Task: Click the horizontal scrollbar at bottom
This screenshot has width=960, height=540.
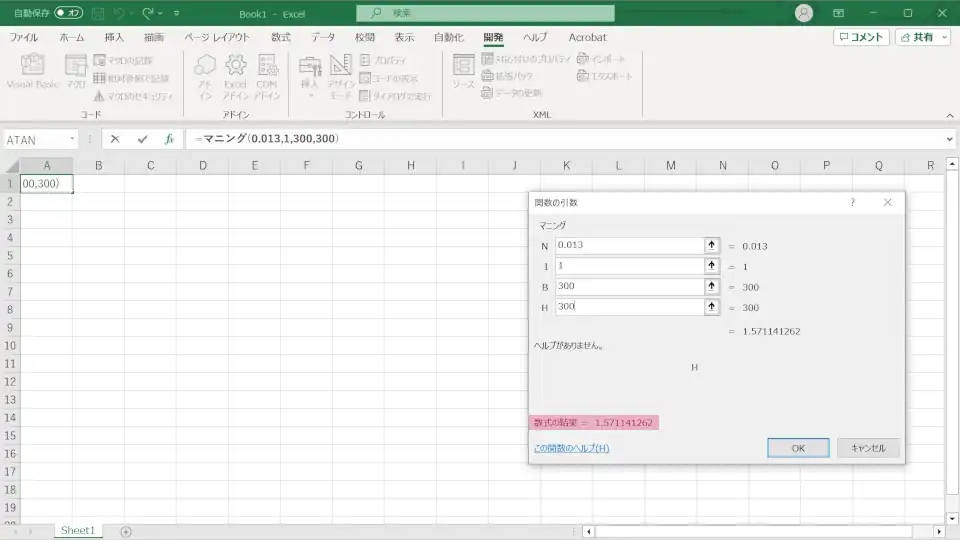Action: [x=760, y=531]
